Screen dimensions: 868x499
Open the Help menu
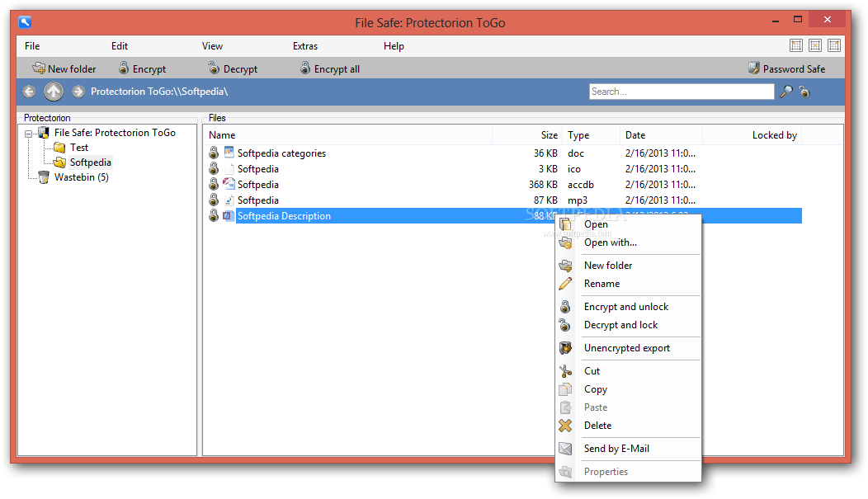tap(394, 46)
